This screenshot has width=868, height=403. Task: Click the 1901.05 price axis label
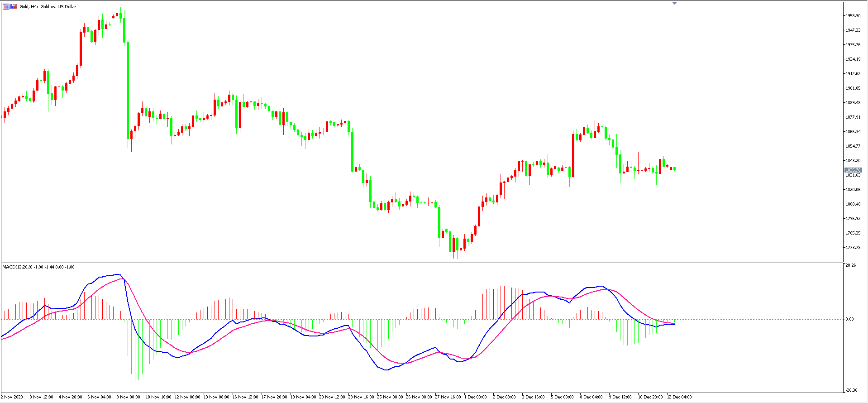point(853,88)
